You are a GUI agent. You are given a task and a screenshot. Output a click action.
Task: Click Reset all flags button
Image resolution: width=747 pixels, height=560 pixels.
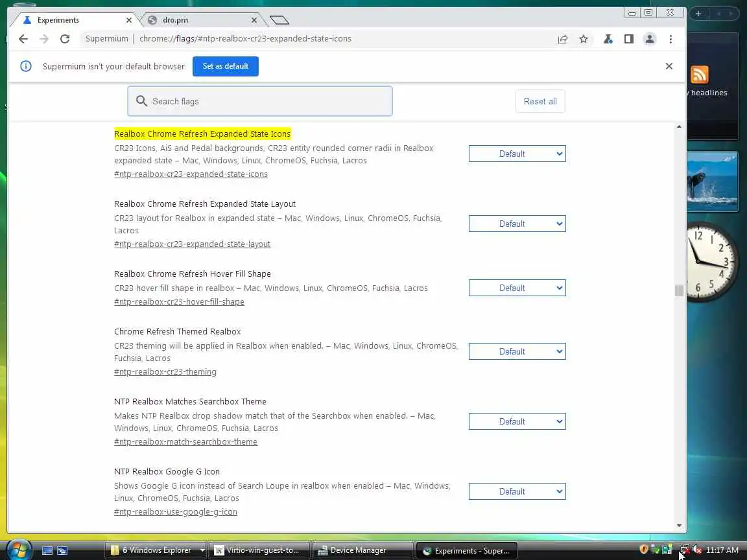click(x=540, y=101)
